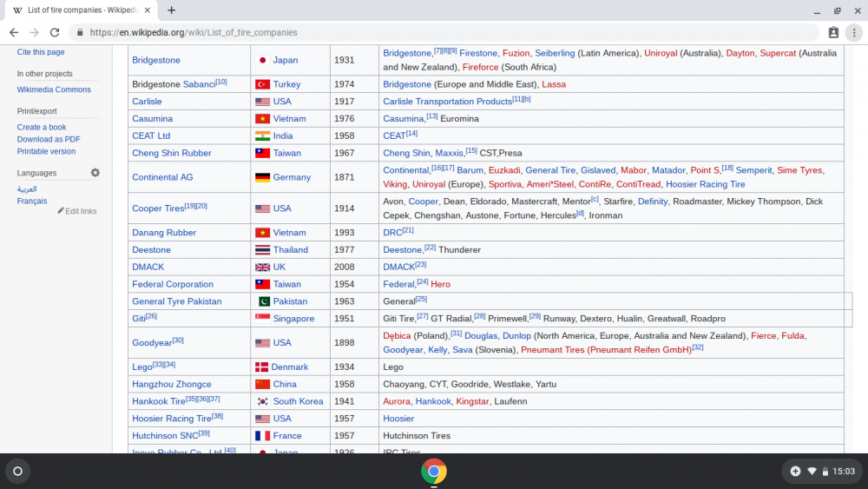
Task: Open Cite this page link
Action: (41, 52)
